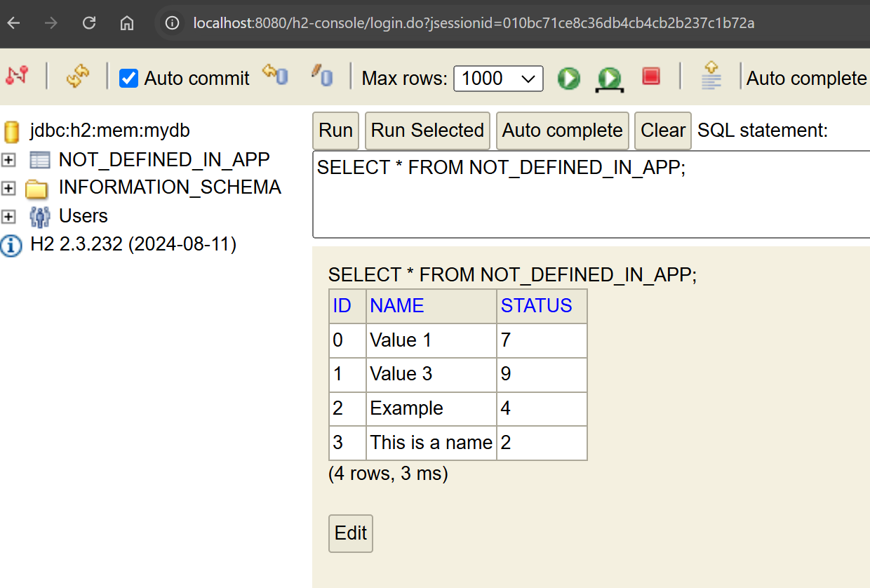This screenshot has width=870, height=588.
Task: Expand the INFORMATION_SCHEMA folder node
Action: tap(8, 188)
